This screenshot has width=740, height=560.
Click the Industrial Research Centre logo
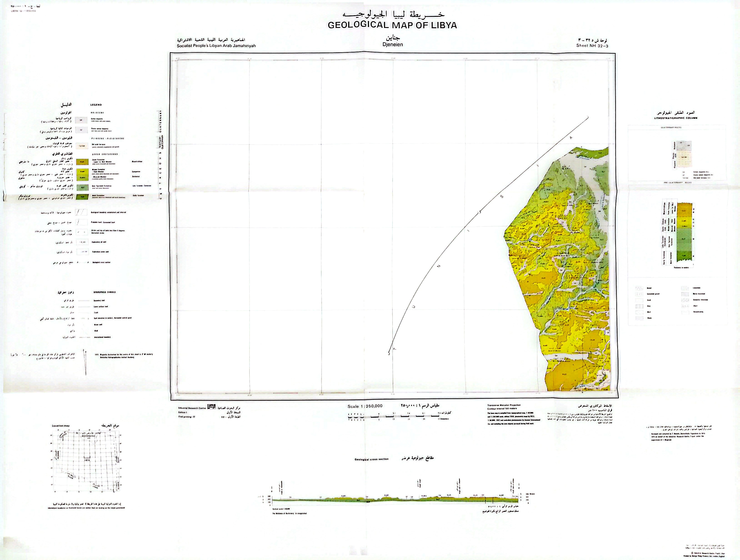[x=212, y=406]
